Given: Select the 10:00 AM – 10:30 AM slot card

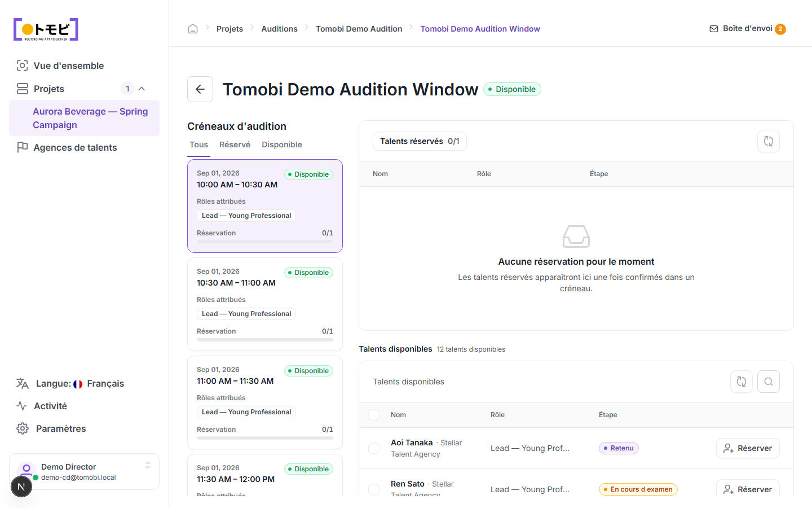Looking at the screenshot, I should [265, 206].
